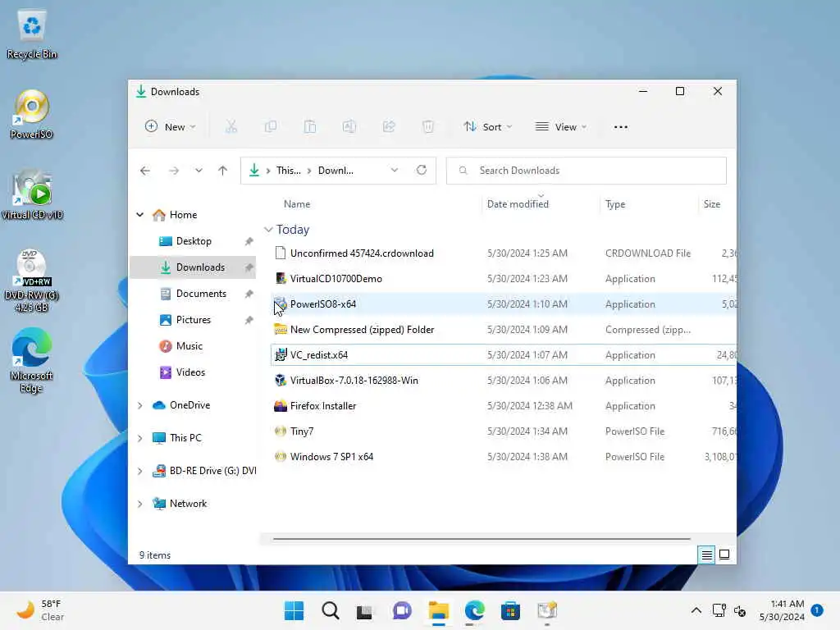
Task: Switch to details view layout icon
Action: tap(706, 555)
